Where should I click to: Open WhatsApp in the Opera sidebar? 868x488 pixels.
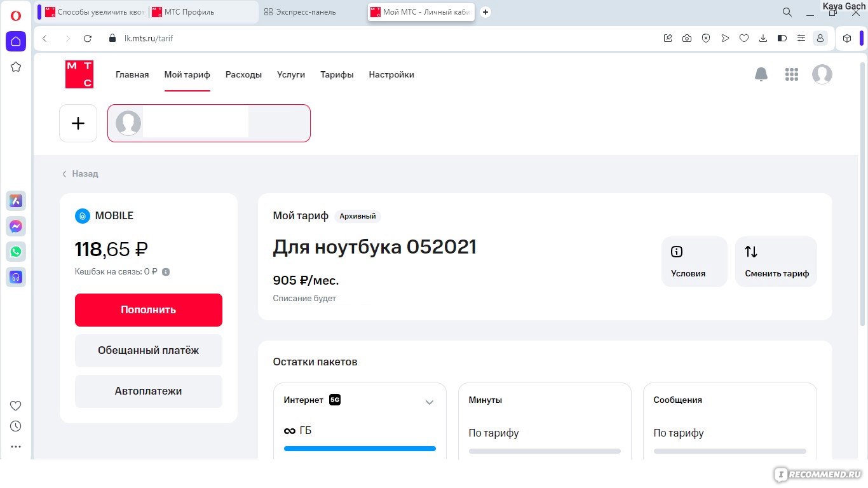pos(16,252)
